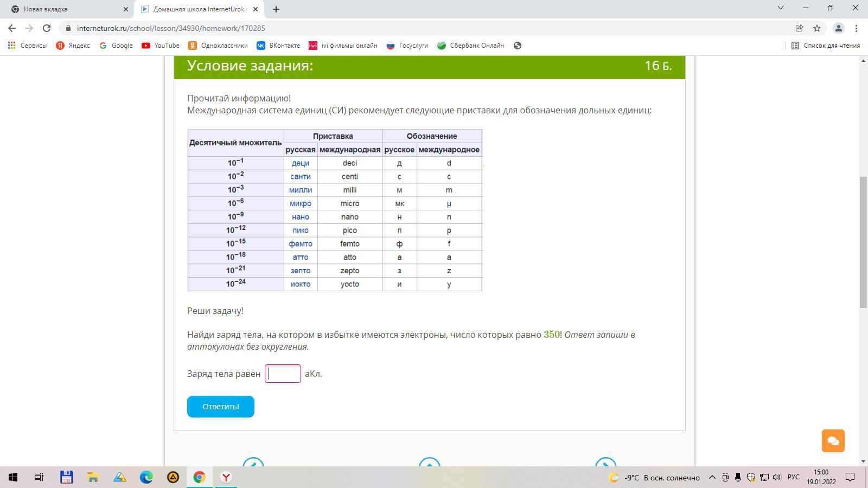Image resolution: width=868 pixels, height=488 pixels.
Task: Click the микро prefix link
Action: (300, 204)
